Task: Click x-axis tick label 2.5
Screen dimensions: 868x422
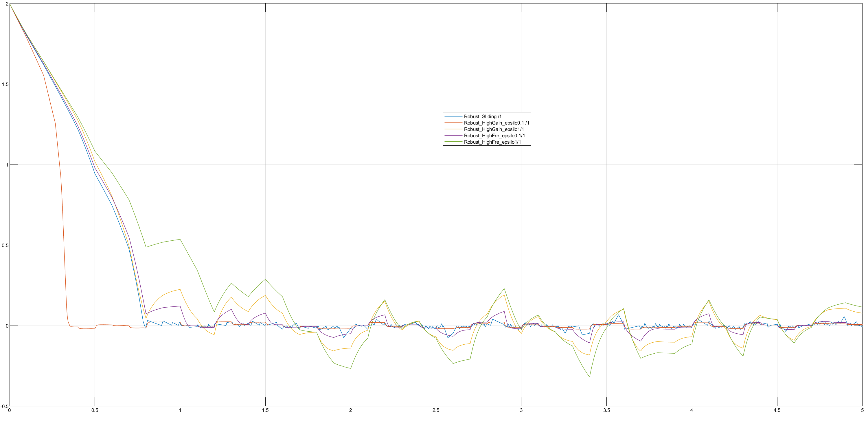Action: 436,410
